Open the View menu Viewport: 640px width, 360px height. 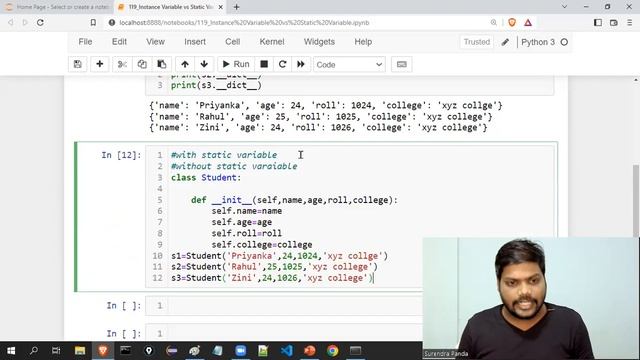pos(156,42)
